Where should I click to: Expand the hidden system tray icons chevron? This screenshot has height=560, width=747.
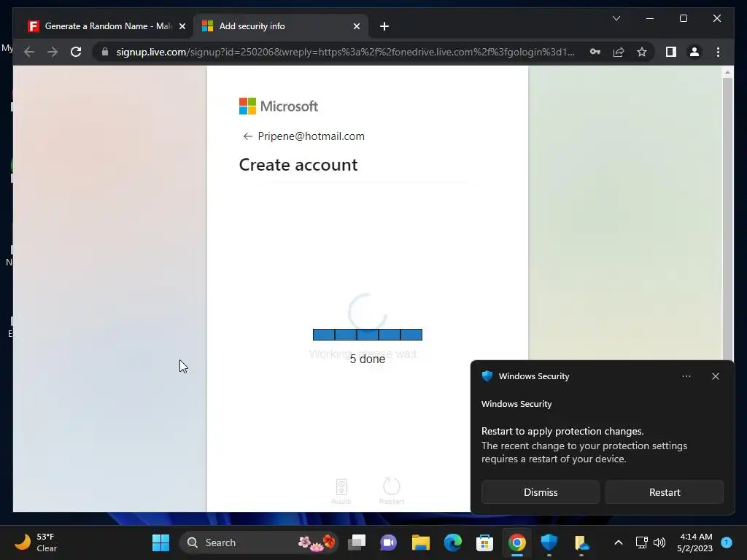point(619,542)
